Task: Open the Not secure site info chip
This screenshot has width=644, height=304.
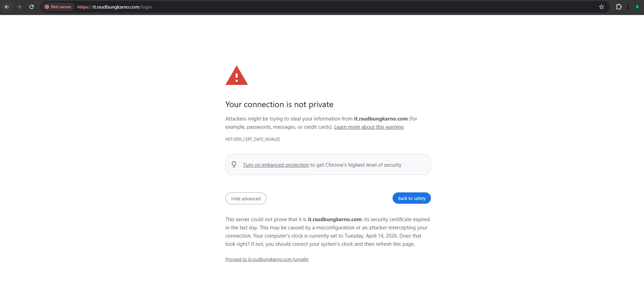Action: (x=58, y=7)
